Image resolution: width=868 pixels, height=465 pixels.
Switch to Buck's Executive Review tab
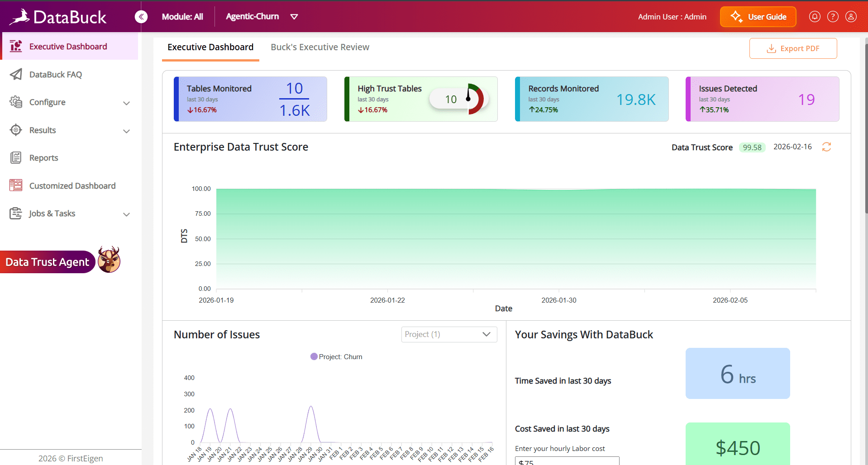click(x=320, y=47)
